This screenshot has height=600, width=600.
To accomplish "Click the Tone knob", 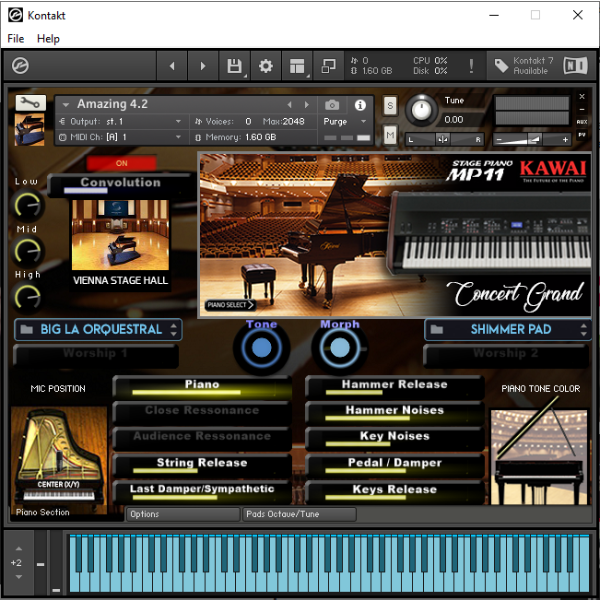I will (261, 348).
